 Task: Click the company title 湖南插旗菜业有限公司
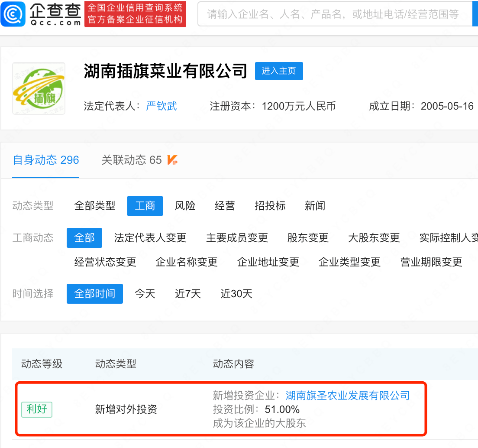coord(165,71)
